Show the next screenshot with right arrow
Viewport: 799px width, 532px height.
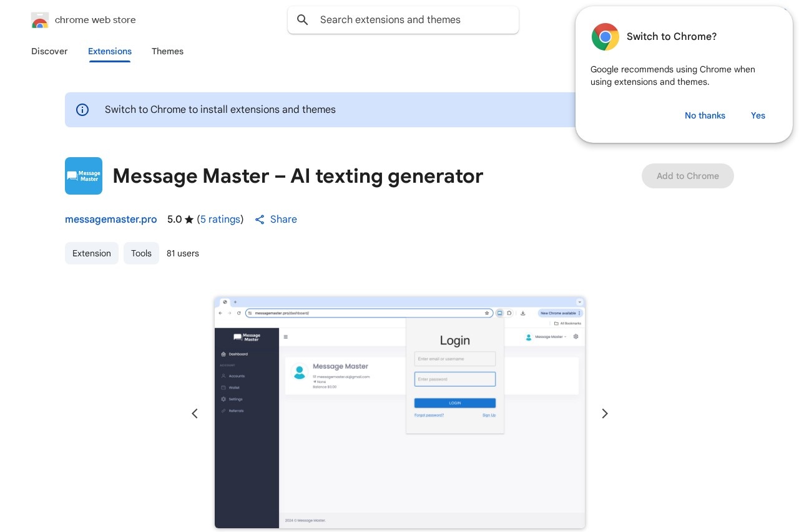pyautogui.click(x=604, y=414)
